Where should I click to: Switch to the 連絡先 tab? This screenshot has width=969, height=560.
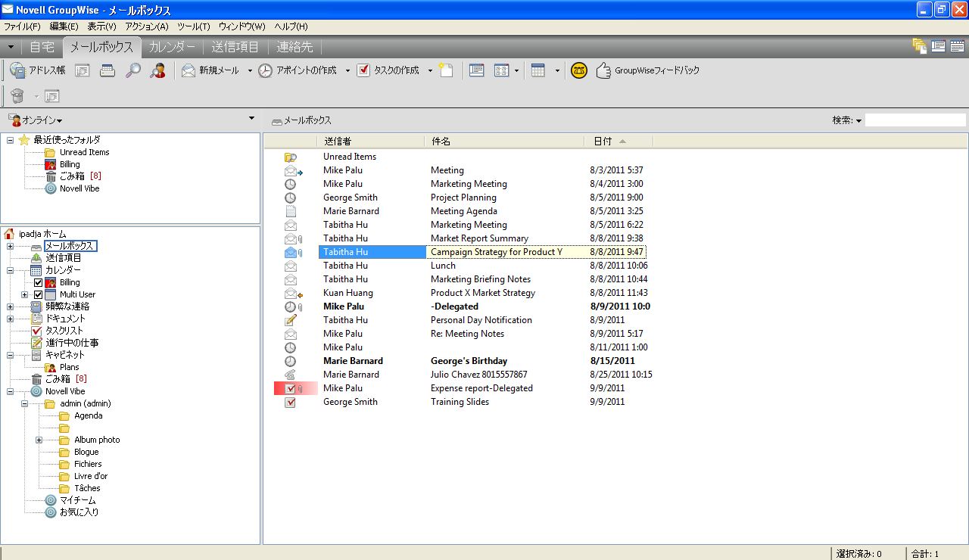(x=294, y=47)
